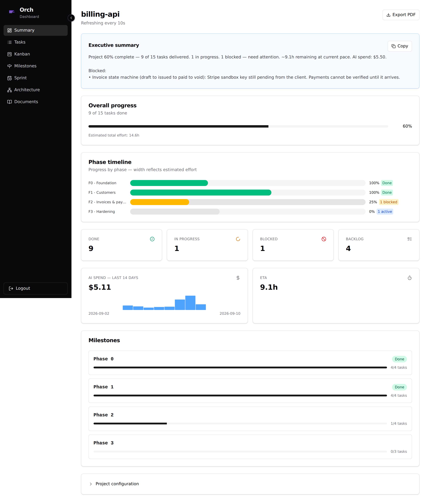Click the F1 - Customers phase bar
429x504 pixels.
click(201, 193)
